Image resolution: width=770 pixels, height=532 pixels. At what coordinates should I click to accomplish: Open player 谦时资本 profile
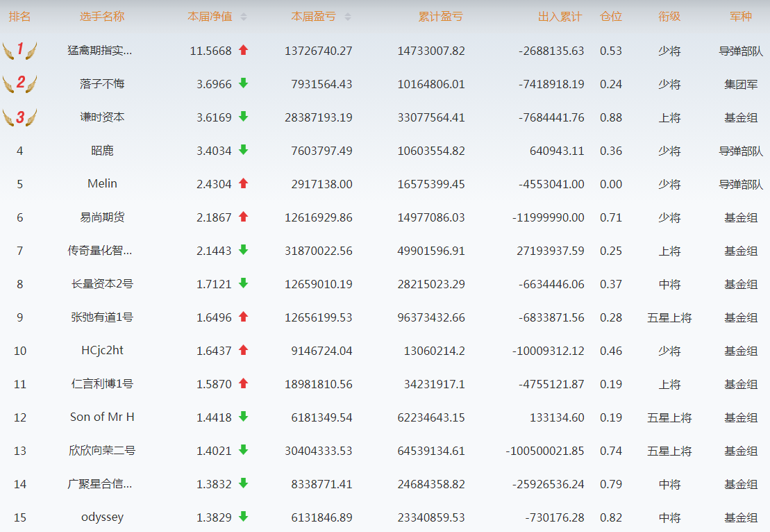(102, 117)
